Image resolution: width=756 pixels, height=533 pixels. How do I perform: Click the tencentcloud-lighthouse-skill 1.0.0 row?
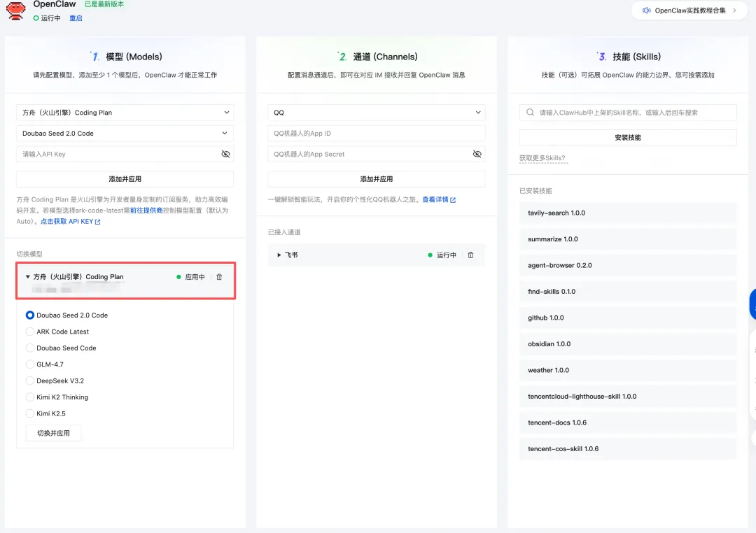628,397
